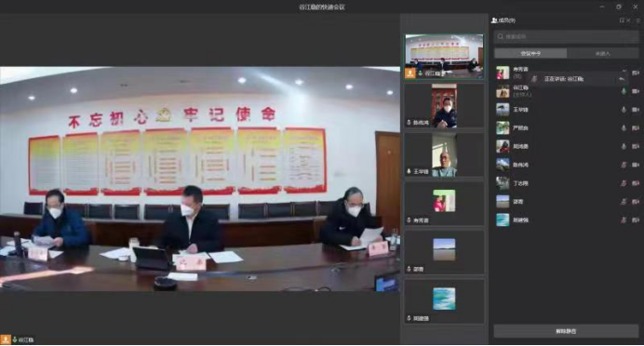Click the members icon in the panel header
This screenshot has height=346, width=644.
494,20
